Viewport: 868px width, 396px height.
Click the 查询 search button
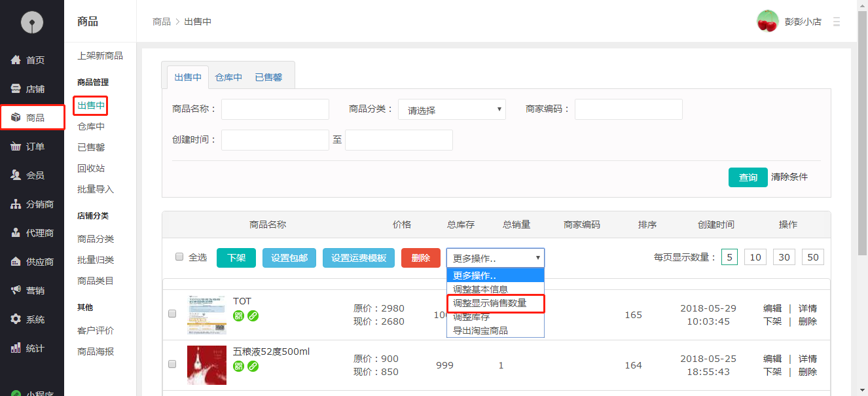point(748,177)
